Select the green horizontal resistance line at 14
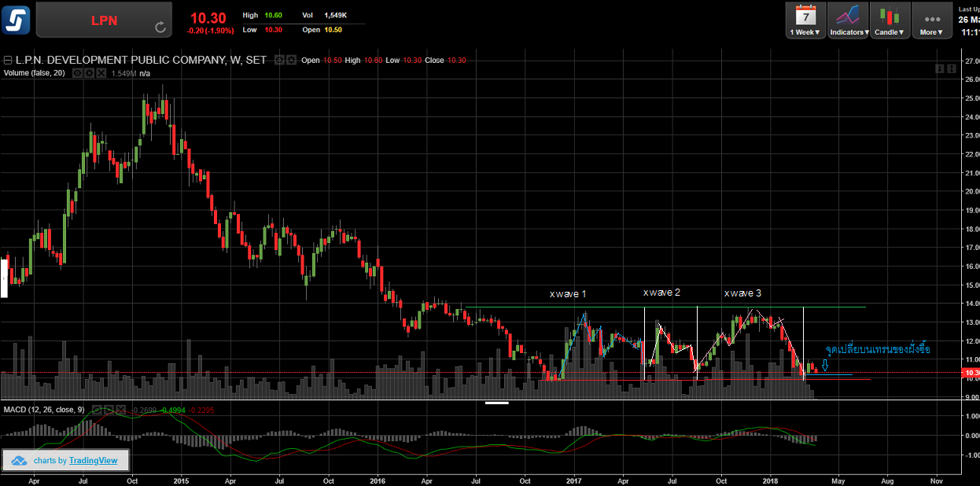980x486 pixels. [665, 307]
